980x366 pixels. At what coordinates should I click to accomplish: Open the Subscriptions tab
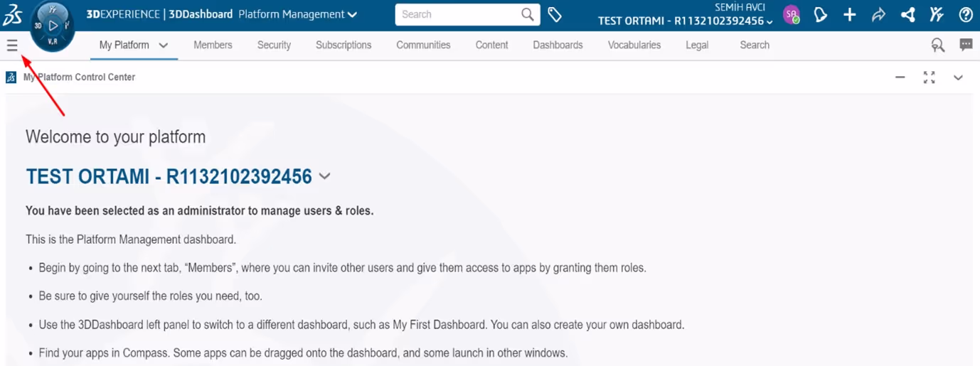tap(343, 45)
